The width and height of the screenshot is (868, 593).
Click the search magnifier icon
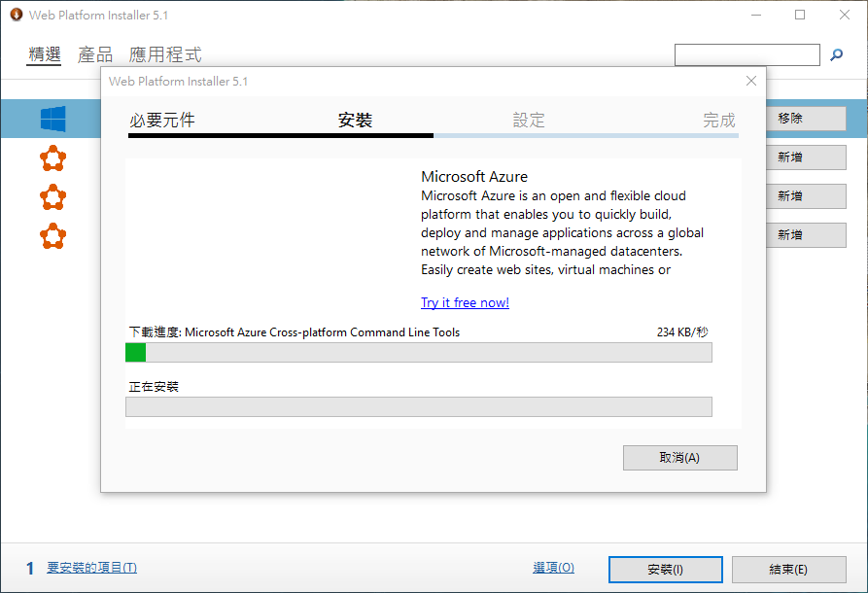(837, 54)
